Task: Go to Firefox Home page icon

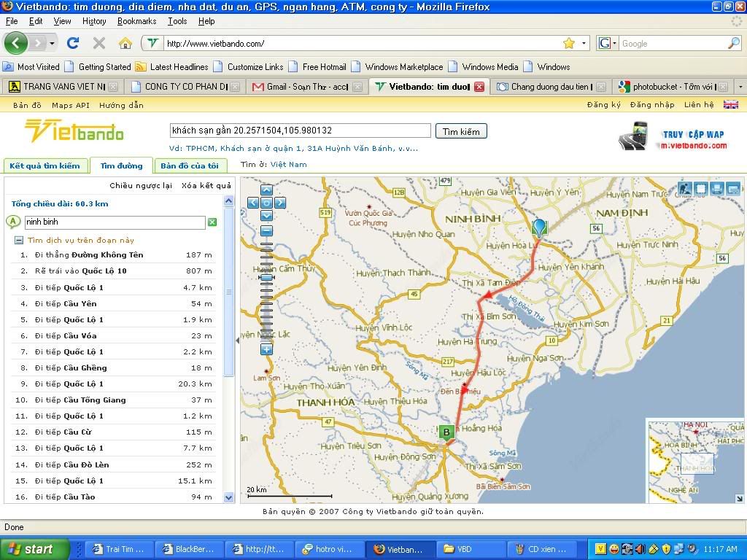Action: (x=125, y=43)
